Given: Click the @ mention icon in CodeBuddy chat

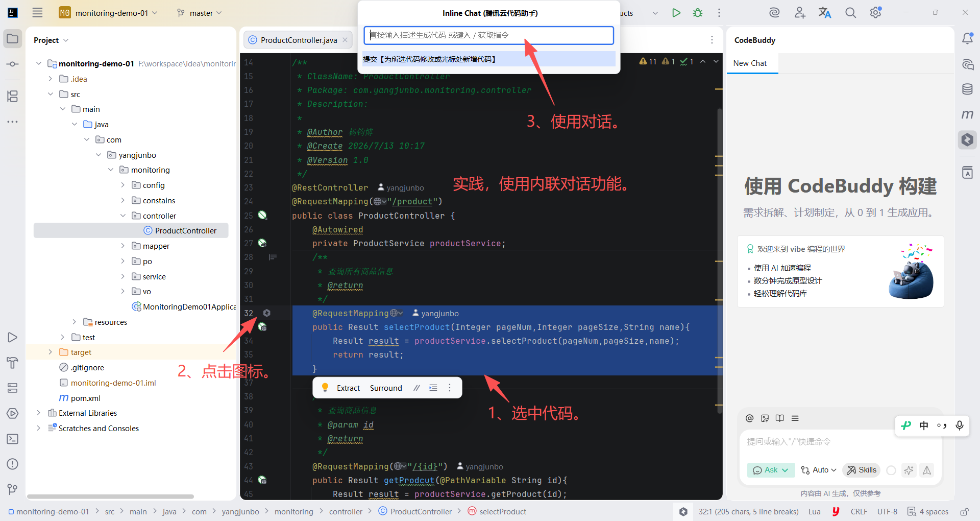Looking at the screenshot, I should pyautogui.click(x=749, y=418).
